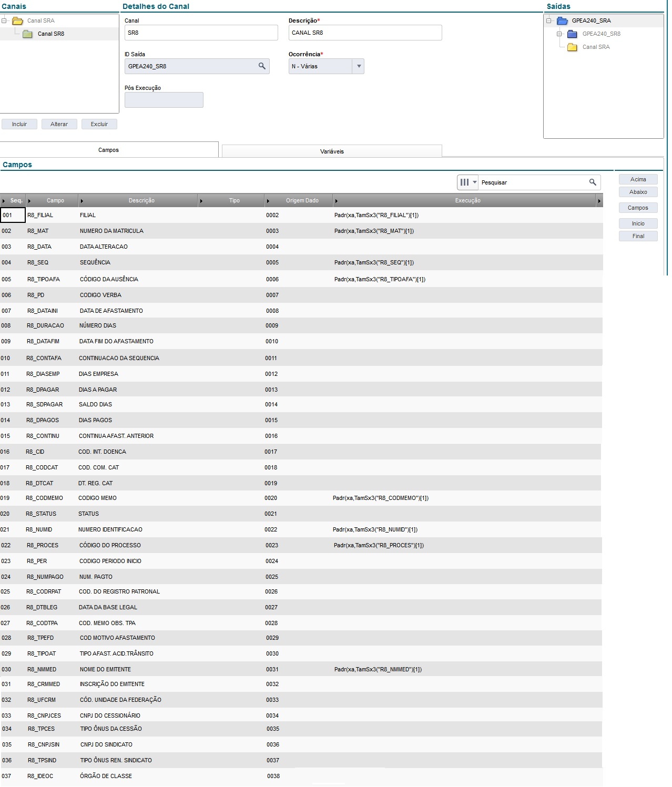Click the Campos button on the right
This screenshot has width=672, height=787.
coord(638,208)
